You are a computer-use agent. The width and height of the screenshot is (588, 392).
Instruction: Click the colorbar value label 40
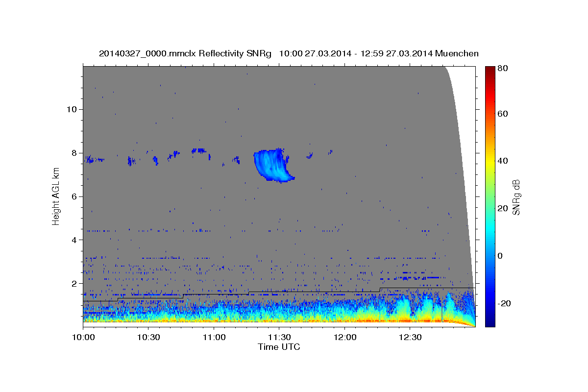pos(503,161)
